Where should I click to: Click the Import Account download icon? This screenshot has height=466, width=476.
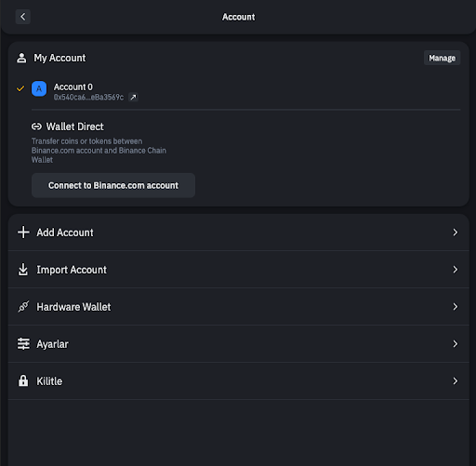click(23, 270)
